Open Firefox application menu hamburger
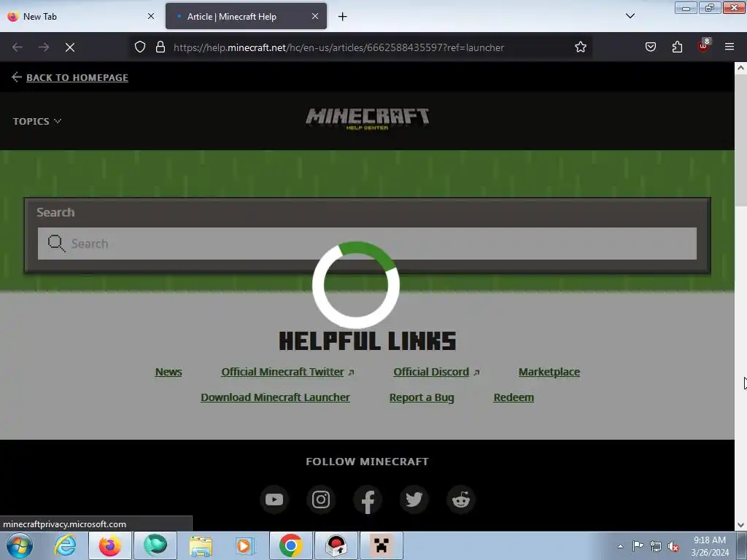 (x=729, y=47)
